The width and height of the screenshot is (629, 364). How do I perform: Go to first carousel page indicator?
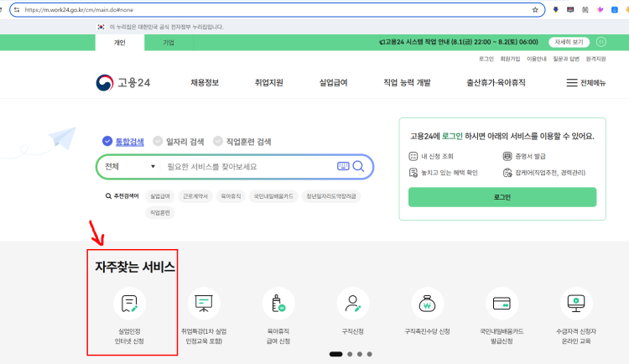coord(335,354)
